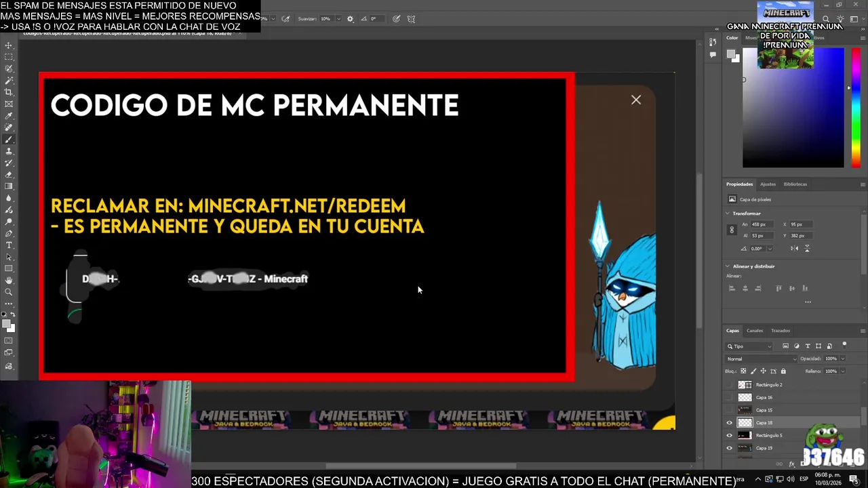Select the Gradient tool
Image resolution: width=868 pixels, height=488 pixels.
[x=9, y=186]
